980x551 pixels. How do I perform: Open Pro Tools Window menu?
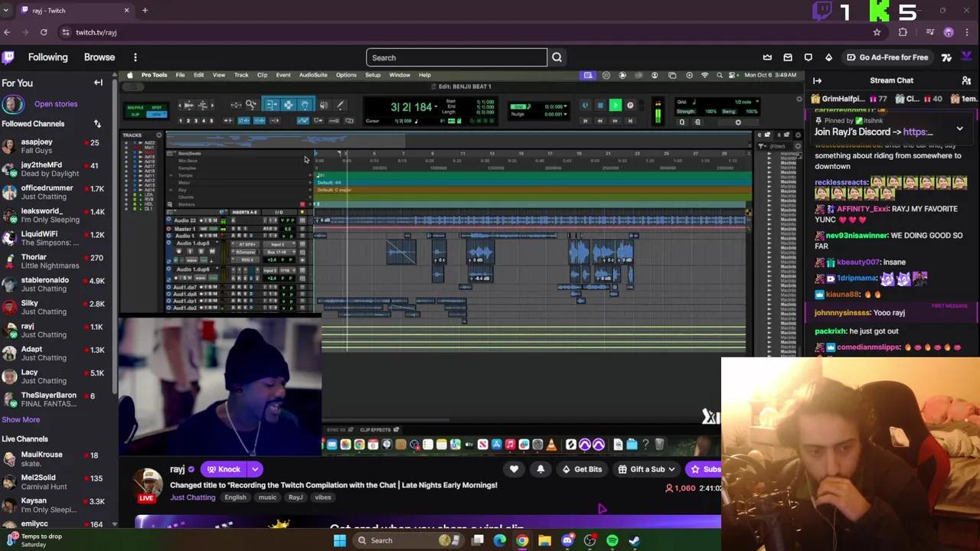click(x=400, y=75)
